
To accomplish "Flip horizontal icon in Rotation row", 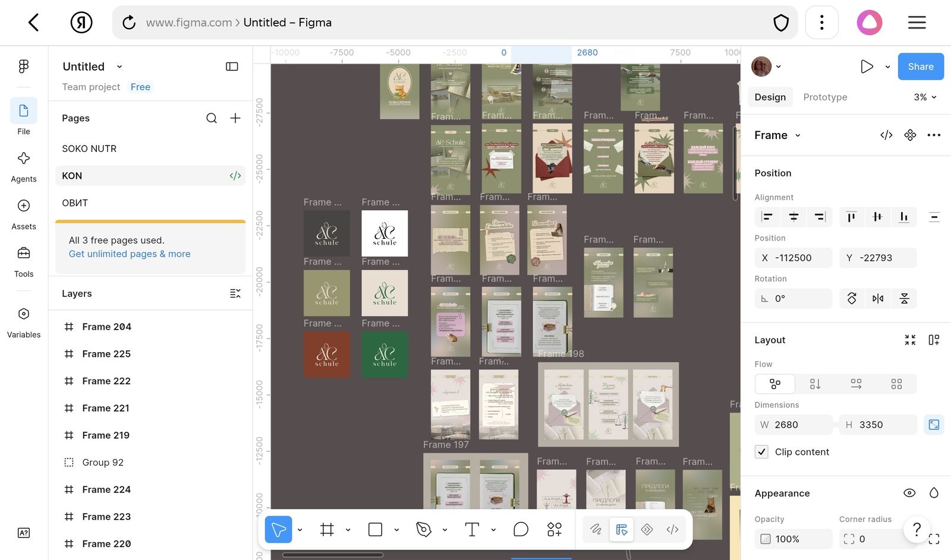I will click(878, 298).
